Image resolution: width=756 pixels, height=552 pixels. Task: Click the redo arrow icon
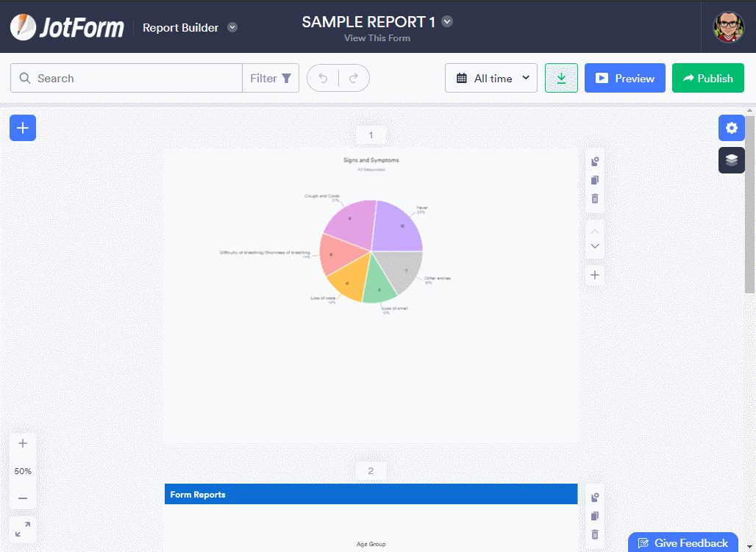tap(353, 77)
